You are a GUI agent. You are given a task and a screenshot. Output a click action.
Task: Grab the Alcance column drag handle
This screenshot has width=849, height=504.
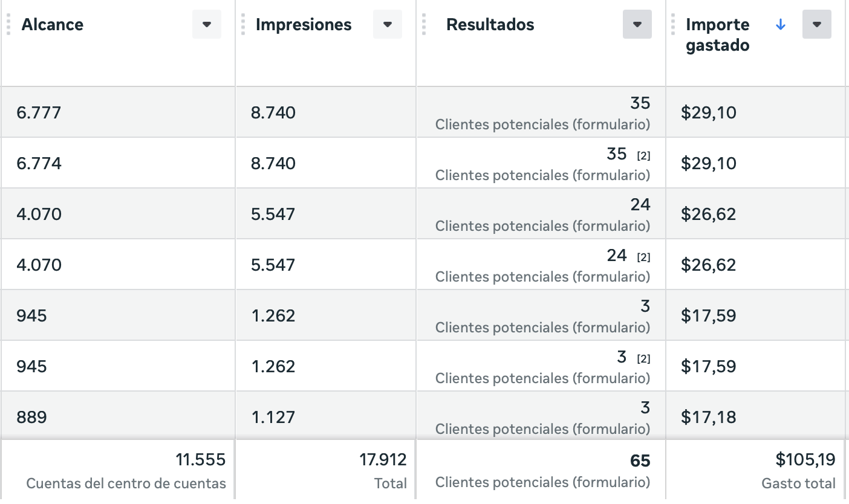click(x=8, y=25)
